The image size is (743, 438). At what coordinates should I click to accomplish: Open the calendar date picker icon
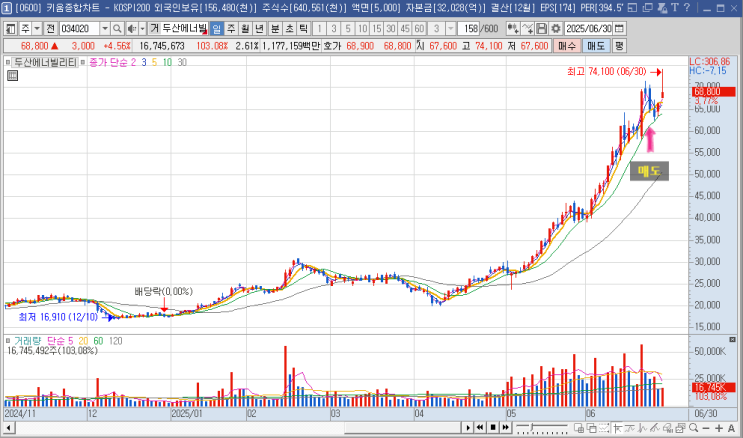point(619,29)
